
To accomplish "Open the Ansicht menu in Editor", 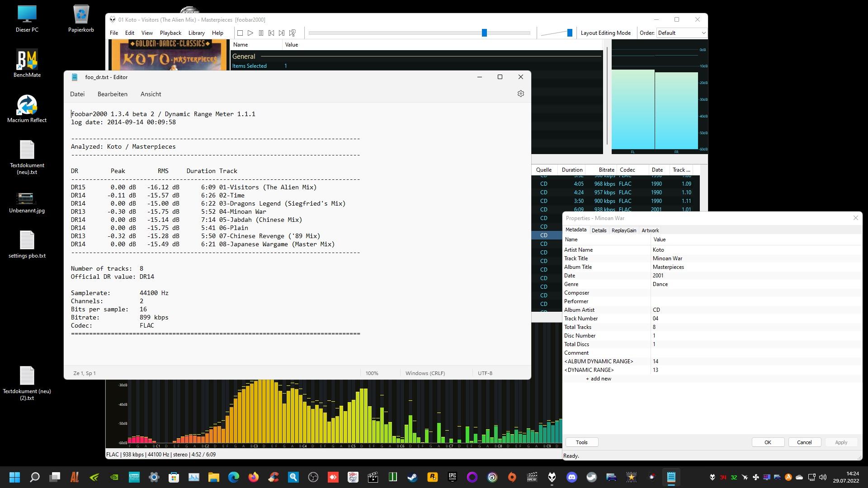I will coord(151,94).
